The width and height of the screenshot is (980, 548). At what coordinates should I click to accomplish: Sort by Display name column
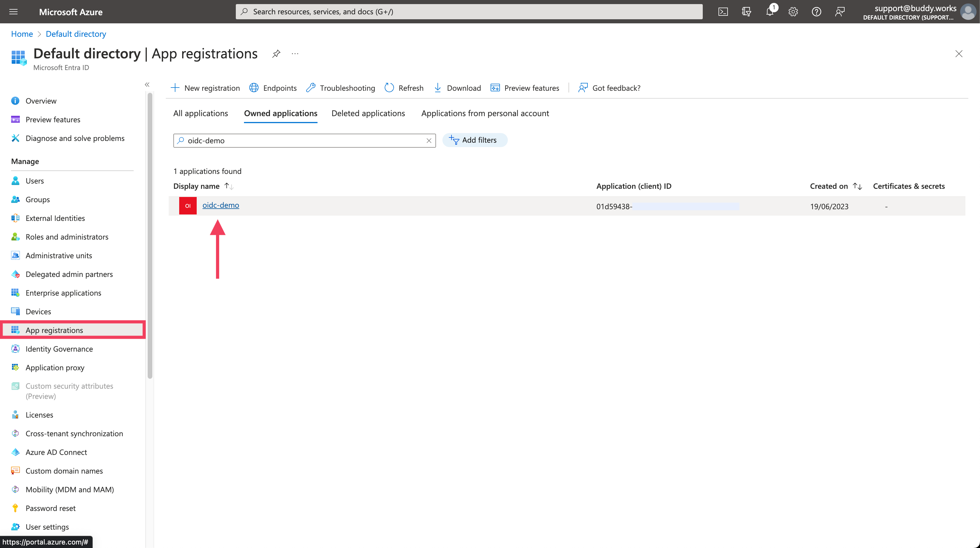(203, 186)
